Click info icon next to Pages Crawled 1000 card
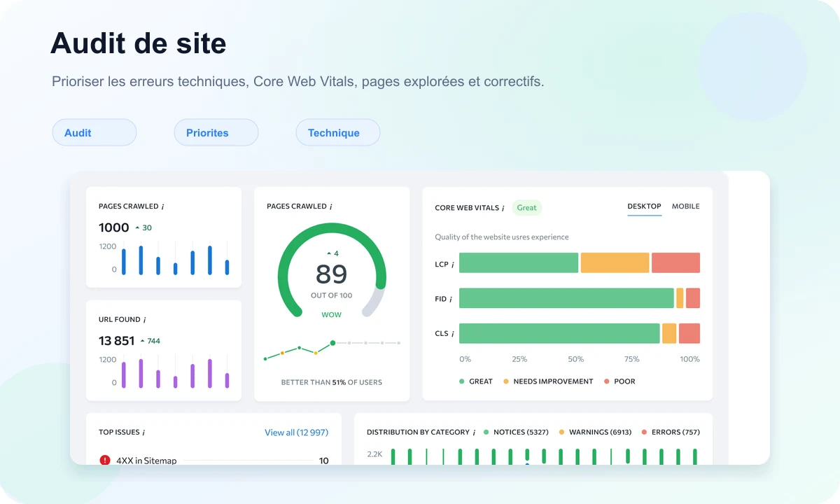This screenshot has height=504, width=840. point(163,207)
